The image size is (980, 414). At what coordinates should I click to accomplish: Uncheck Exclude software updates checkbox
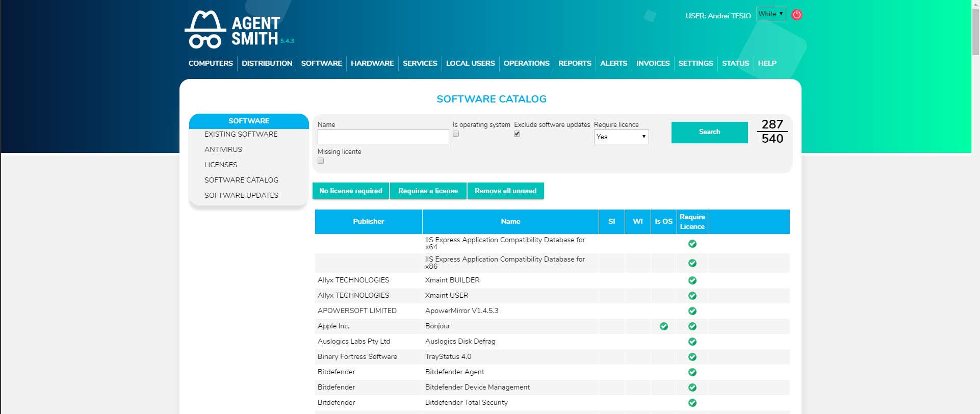point(517,134)
